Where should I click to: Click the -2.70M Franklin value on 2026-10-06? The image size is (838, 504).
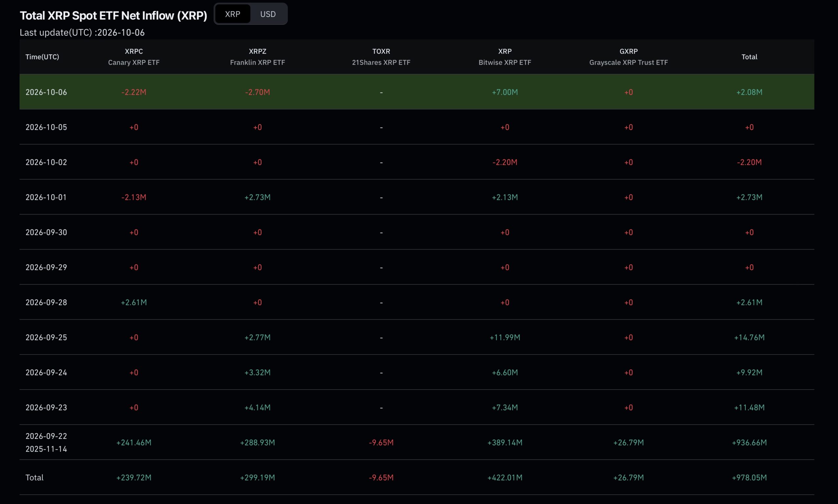pos(257,92)
